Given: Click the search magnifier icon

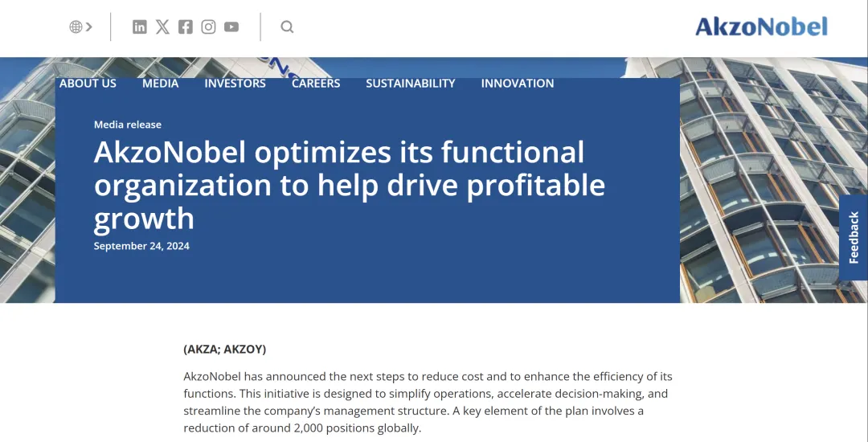Looking at the screenshot, I should (287, 27).
